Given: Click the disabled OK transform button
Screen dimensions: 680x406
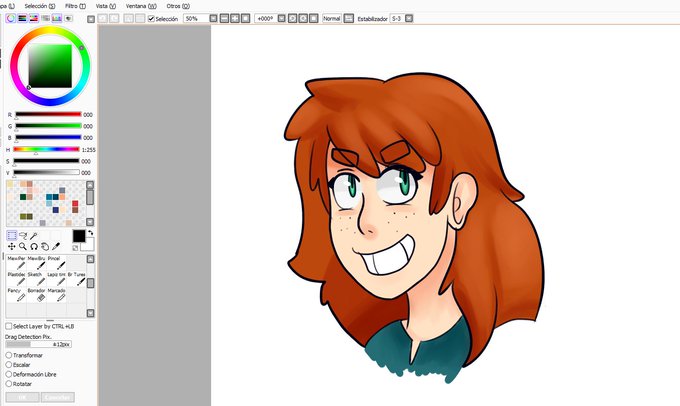Looking at the screenshot, I should 23,397.
